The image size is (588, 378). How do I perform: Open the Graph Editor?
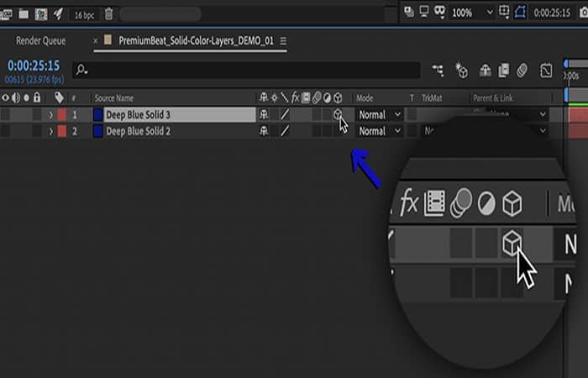(546, 70)
